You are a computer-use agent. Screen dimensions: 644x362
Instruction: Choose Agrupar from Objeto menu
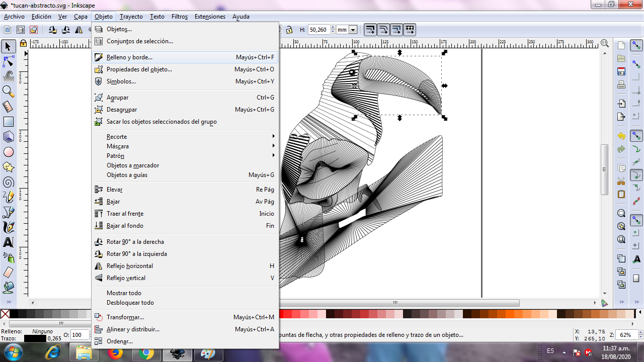185,98
